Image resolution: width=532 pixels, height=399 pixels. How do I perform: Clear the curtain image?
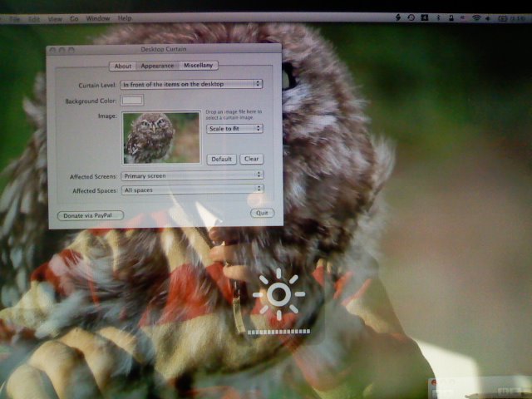251,159
